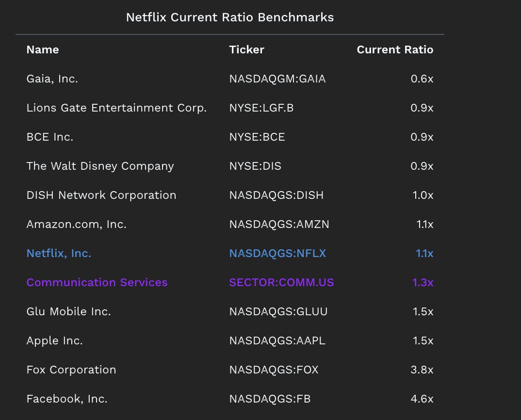The width and height of the screenshot is (521, 420).
Task: Click the 0.6x ratio for Gaia
Action: point(422,79)
